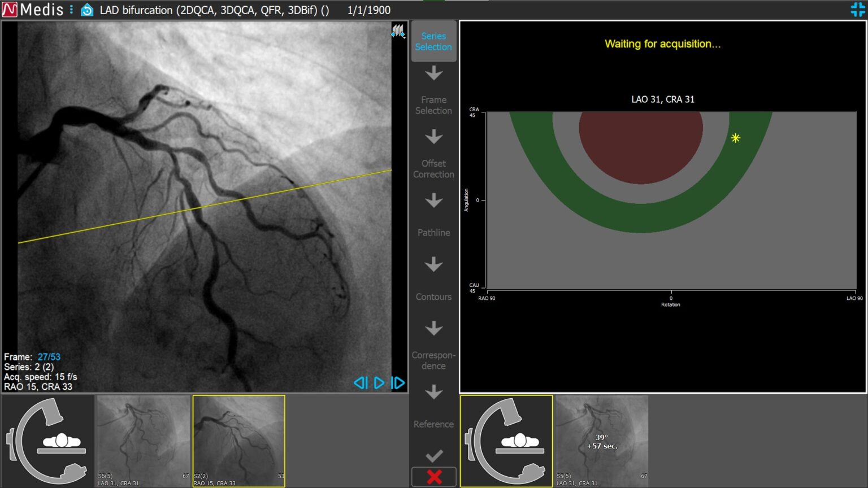This screenshot has height=488, width=868.
Task: Step to the next frame
Action: point(398,383)
